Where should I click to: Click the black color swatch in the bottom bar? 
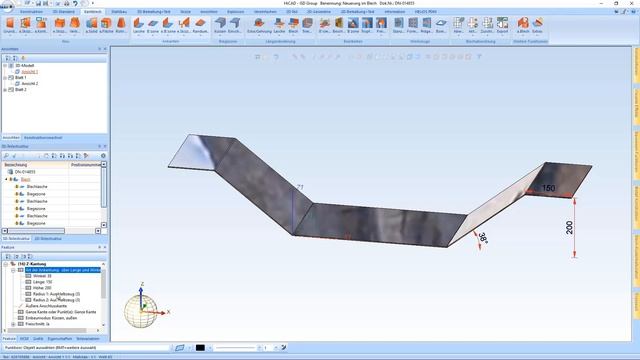[x=200, y=348]
